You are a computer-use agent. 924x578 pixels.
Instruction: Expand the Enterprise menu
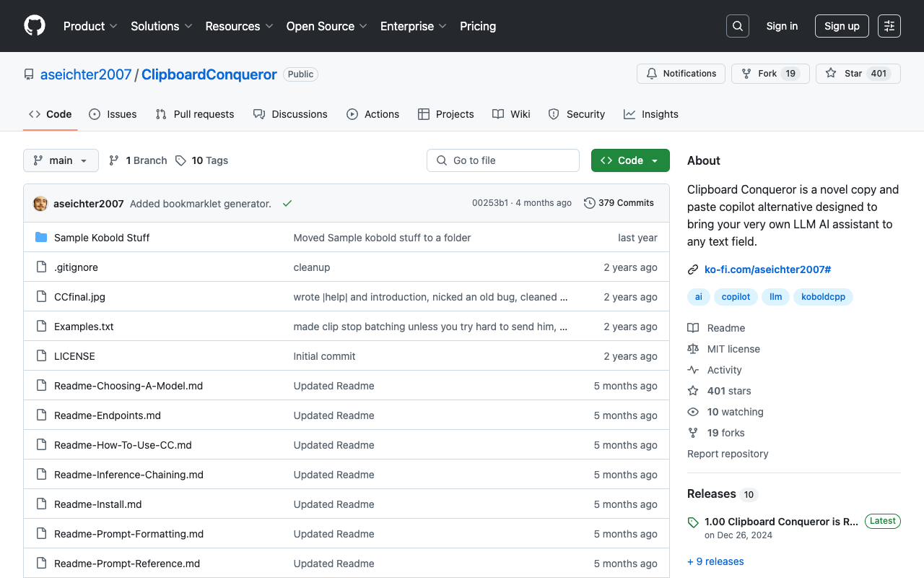[x=414, y=26]
